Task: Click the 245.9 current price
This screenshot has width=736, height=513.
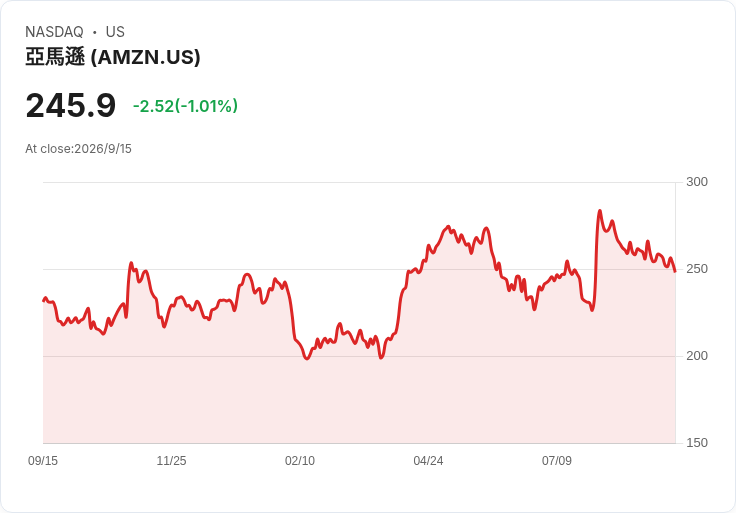Action: point(70,106)
